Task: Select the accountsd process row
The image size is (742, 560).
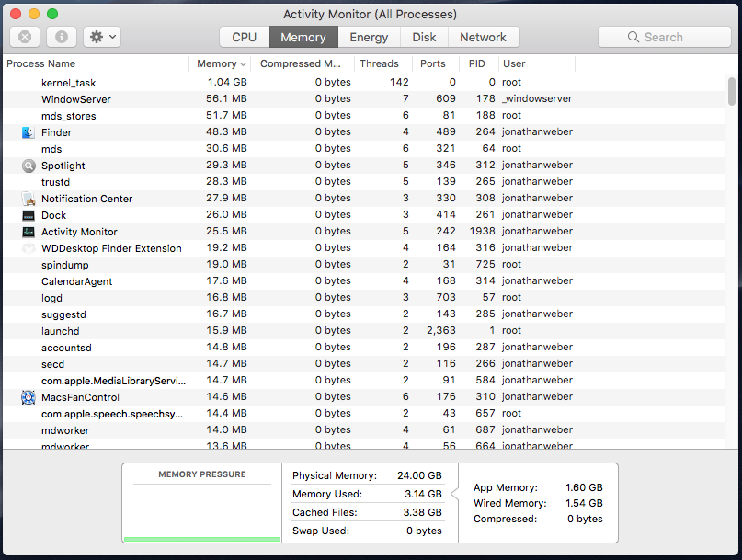Action: [x=363, y=348]
